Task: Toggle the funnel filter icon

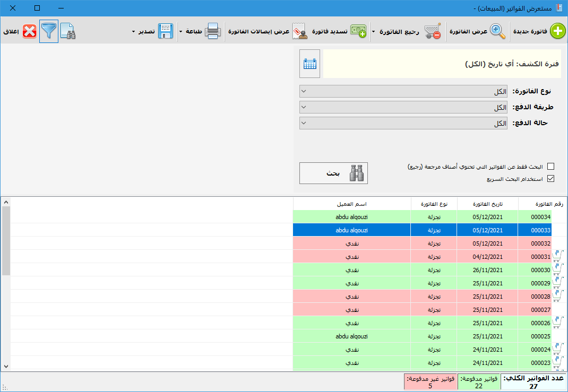Action: 49,31
